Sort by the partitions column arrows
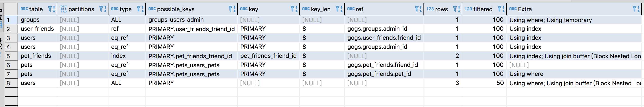The height and width of the screenshot is (107, 644). (x=105, y=9)
